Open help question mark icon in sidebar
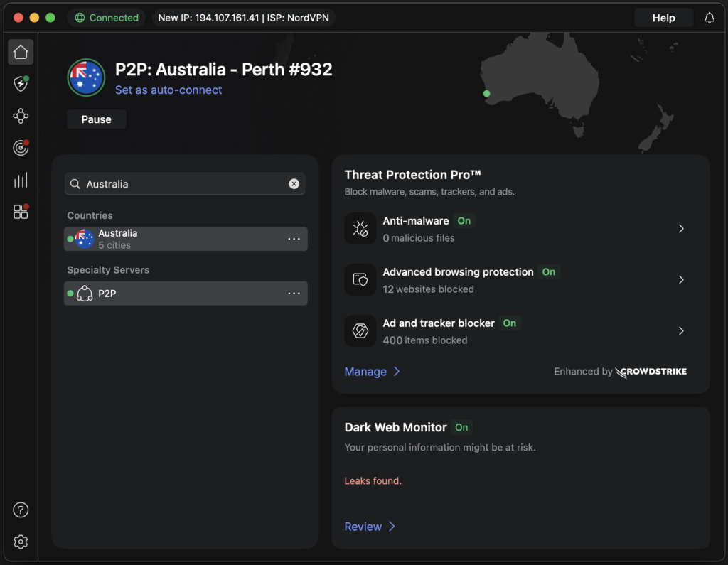728x565 pixels. [21, 510]
